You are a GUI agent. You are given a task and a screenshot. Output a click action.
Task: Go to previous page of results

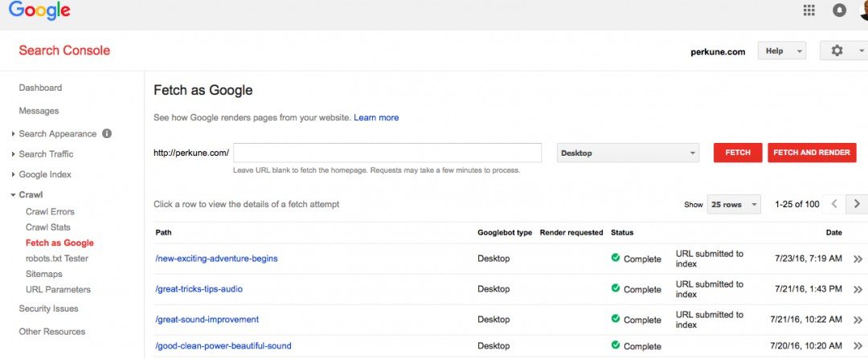point(834,204)
